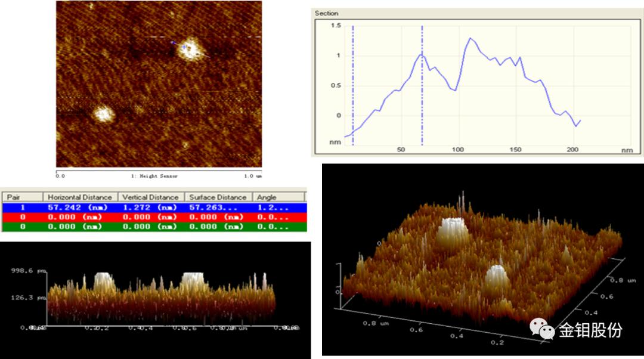Viewport: 644px width, 359px height.
Task: Click the Vertical Distance column header
Action: [150, 197]
